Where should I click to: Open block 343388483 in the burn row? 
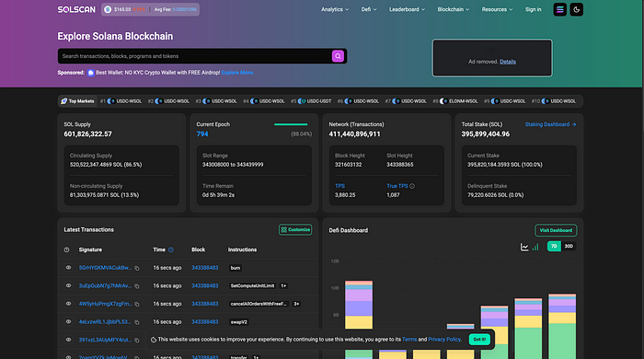(204, 268)
